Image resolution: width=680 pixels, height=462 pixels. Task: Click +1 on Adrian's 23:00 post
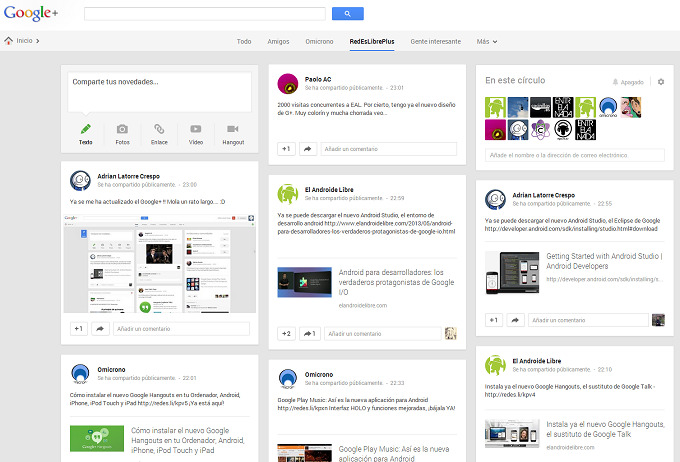click(79, 329)
